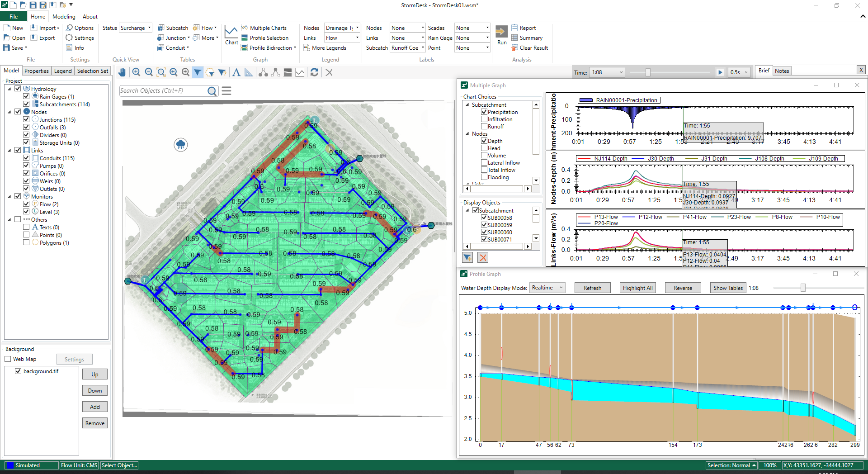Click Chart Choices scrollbar down arrow
Screen dimensions: 868x474
pyautogui.click(x=536, y=180)
